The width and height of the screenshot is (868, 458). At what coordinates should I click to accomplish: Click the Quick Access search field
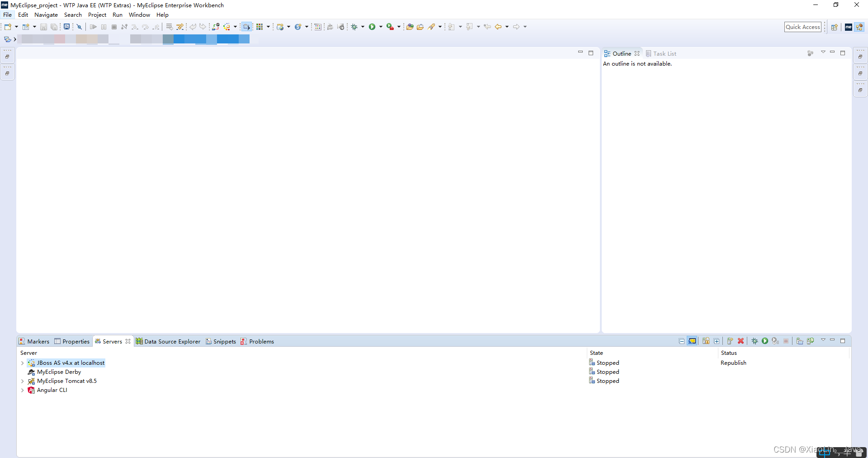pyautogui.click(x=803, y=27)
